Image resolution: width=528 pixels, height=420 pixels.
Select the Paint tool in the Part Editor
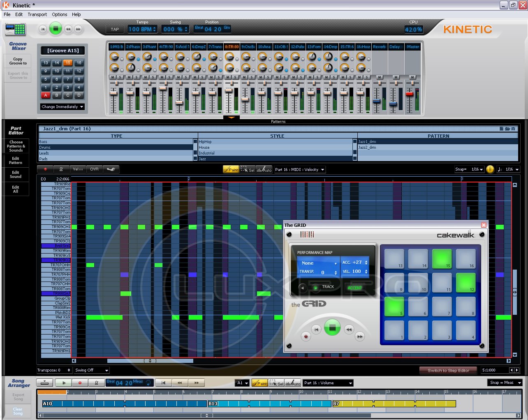click(x=231, y=169)
